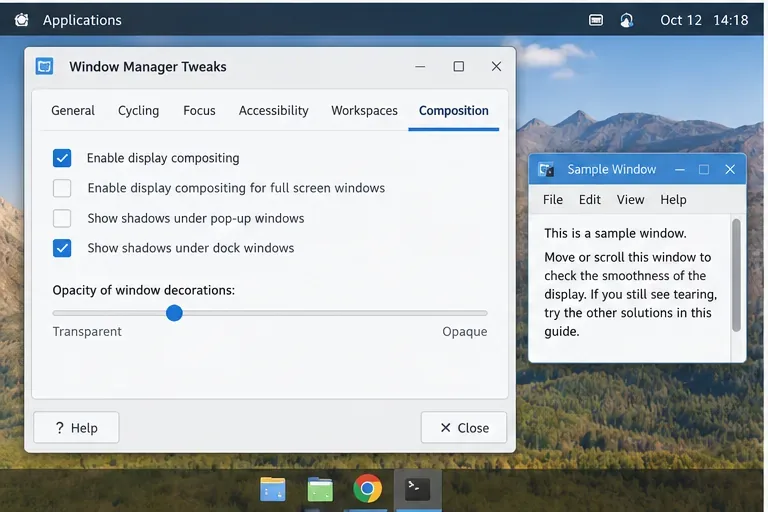Screen dimensions: 768x512
Task: Switch to the Cycling tab
Action: click(139, 110)
